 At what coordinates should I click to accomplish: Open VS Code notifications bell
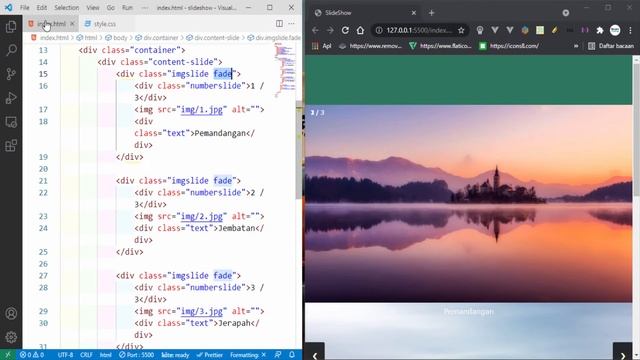click(x=292, y=355)
